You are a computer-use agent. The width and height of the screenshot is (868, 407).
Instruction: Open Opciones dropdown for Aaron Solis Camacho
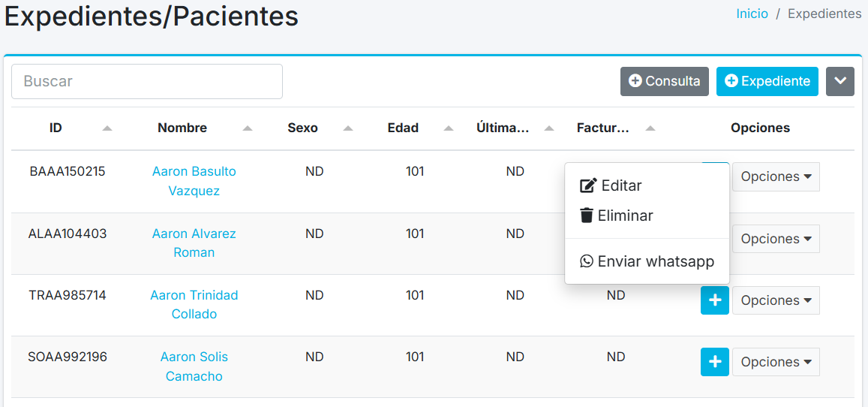coord(776,362)
